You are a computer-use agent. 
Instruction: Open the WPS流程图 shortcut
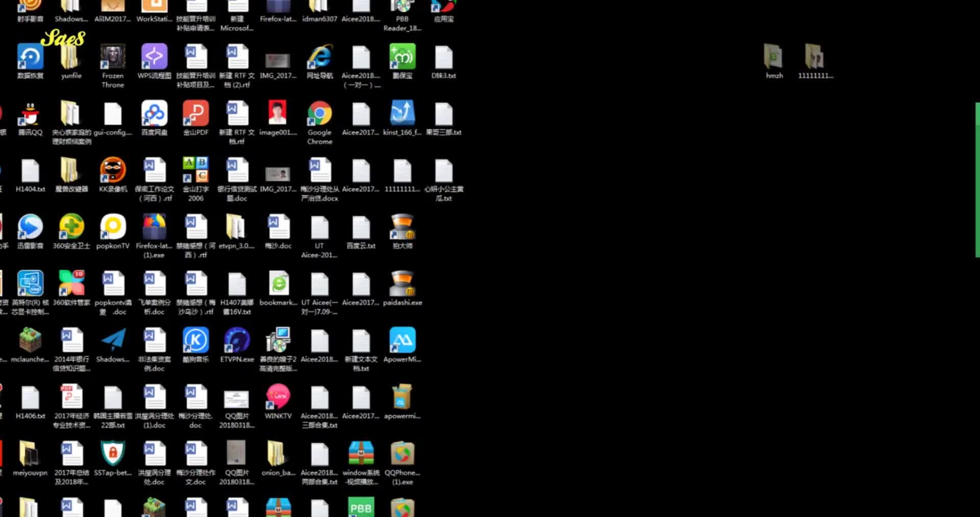154,57
